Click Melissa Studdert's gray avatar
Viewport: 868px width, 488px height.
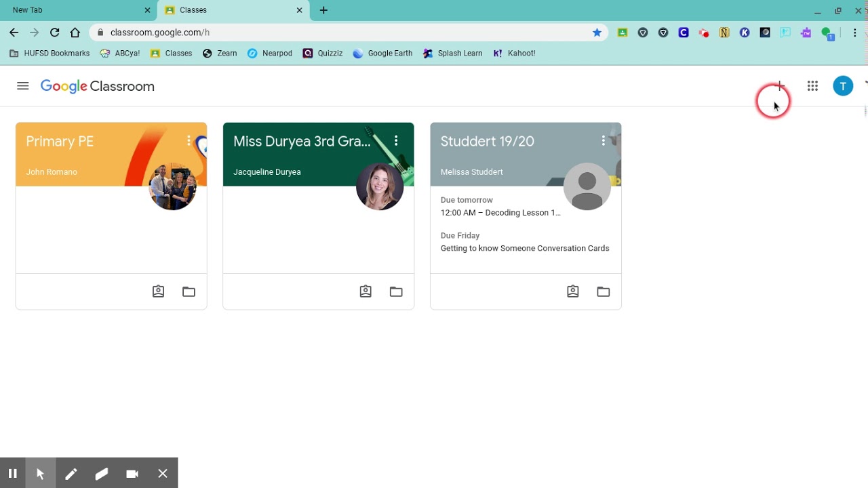pos(587,186)
